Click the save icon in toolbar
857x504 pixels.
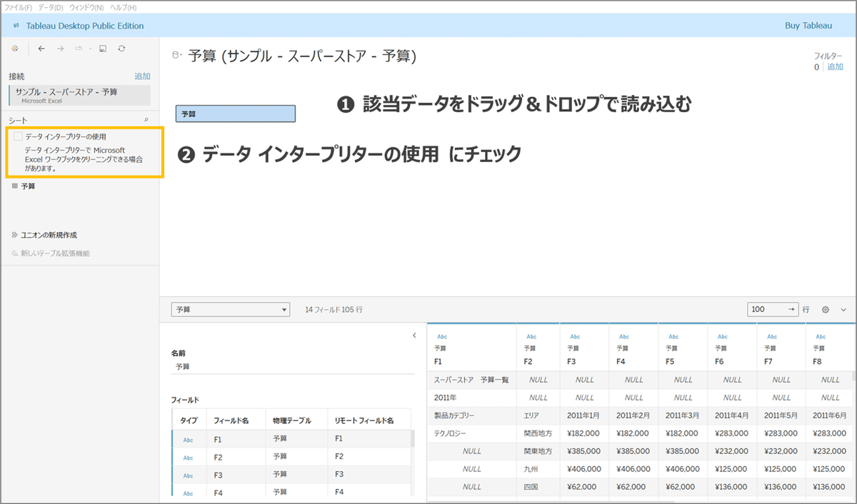coord(103,49)
